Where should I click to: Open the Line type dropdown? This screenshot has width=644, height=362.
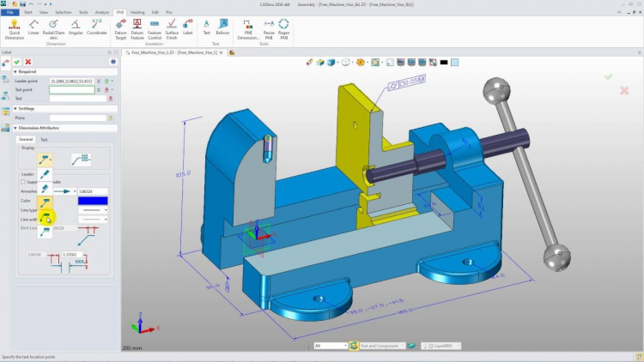(93, 209)
